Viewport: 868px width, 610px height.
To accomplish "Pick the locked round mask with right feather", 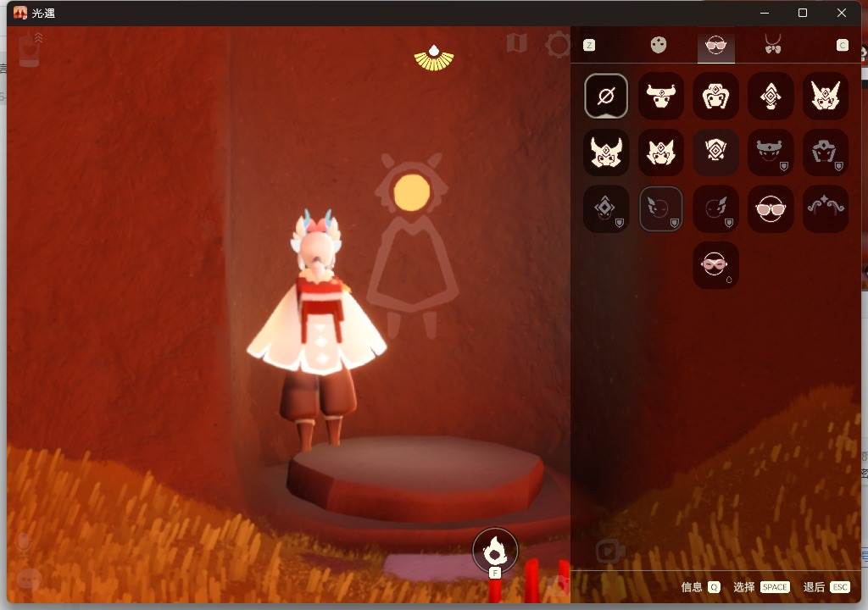I will coord(715,208).
